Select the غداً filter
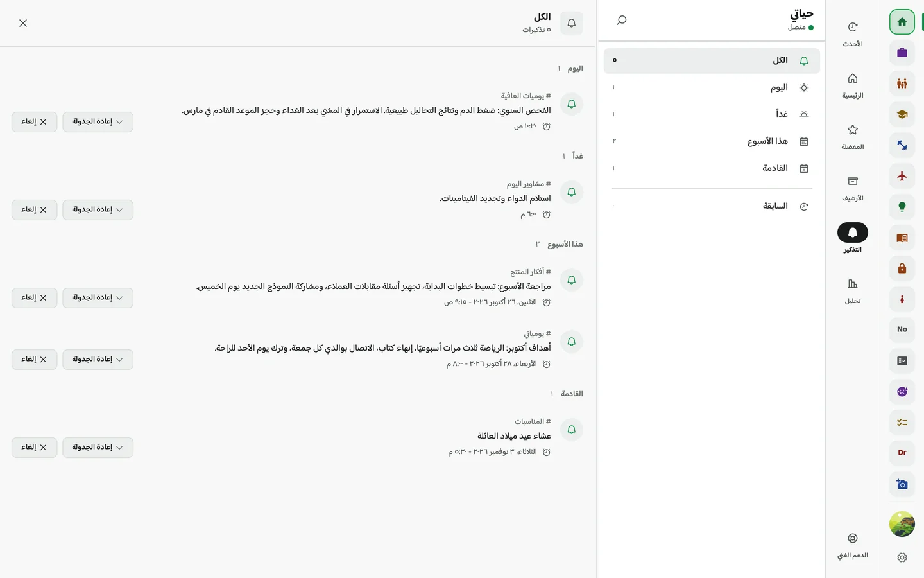Screen dimensions: 924x578 pos(712,114)
